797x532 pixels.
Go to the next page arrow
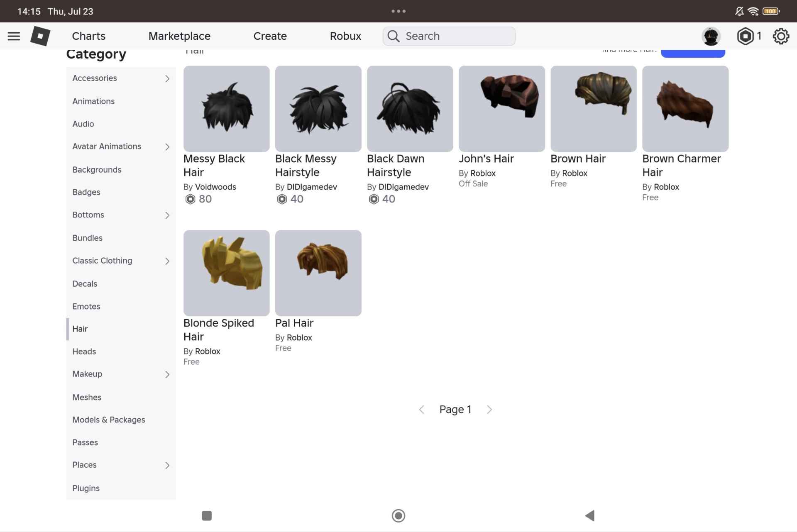(x=489, y=410)
